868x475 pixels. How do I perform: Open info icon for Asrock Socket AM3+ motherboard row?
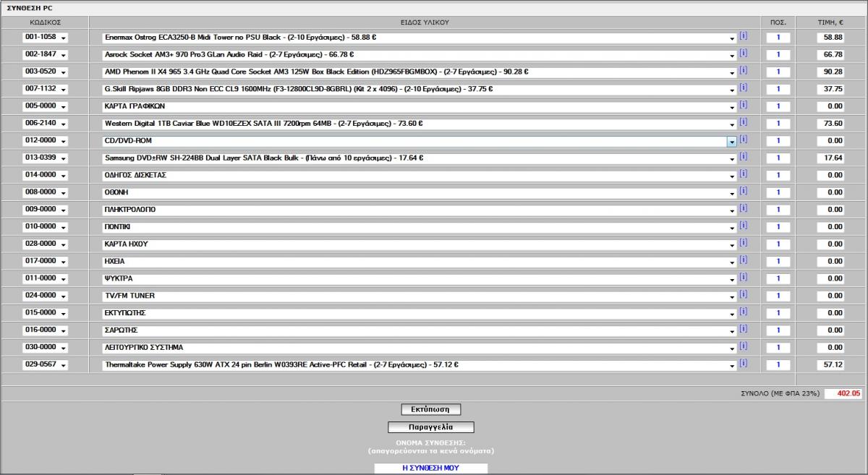(x=744, y=53)
